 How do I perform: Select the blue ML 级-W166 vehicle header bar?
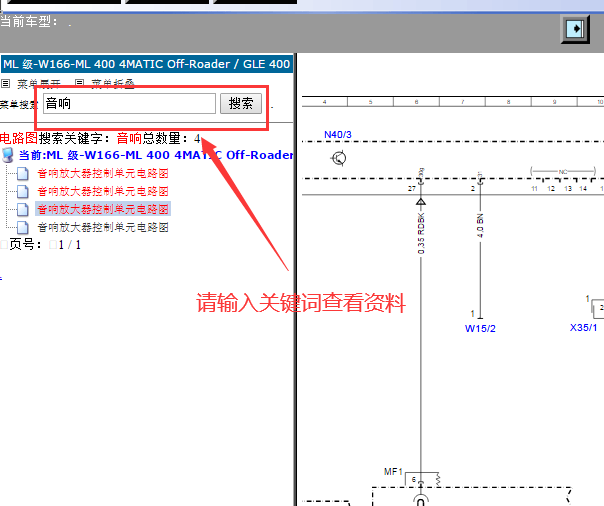[147, 64]
